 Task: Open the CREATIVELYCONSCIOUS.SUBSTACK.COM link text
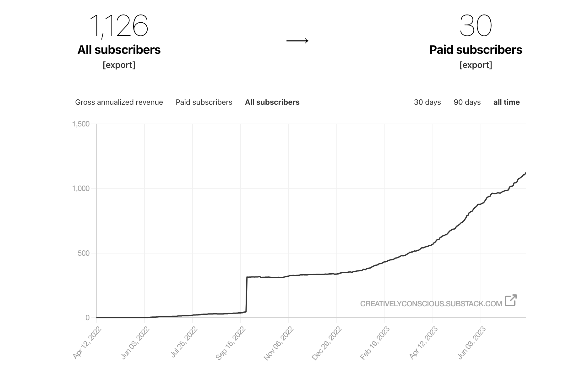coord(431,304)
